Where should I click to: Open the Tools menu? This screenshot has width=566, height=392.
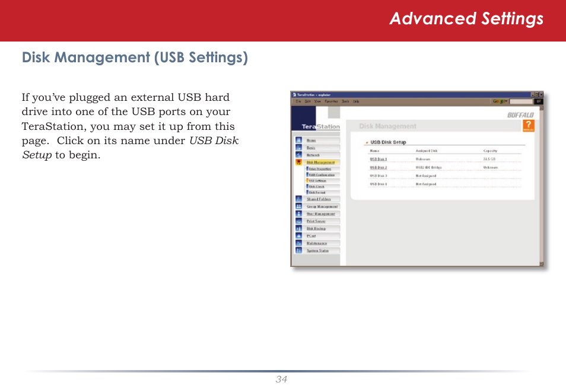(x=345, y=101)
